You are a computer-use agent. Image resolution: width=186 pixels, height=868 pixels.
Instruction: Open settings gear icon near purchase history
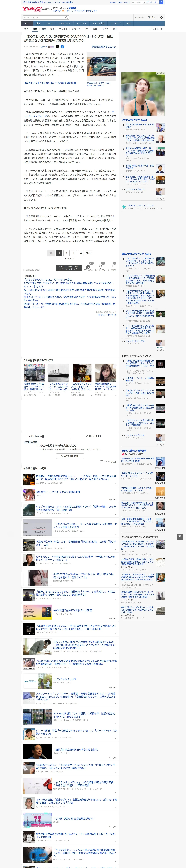pyautogui.click(x=161, y=18)
